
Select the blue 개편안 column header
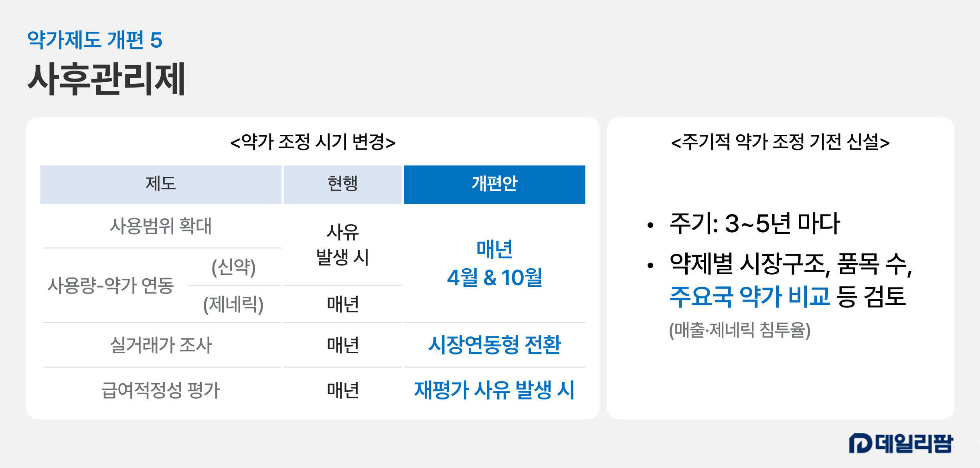point(494,184)
